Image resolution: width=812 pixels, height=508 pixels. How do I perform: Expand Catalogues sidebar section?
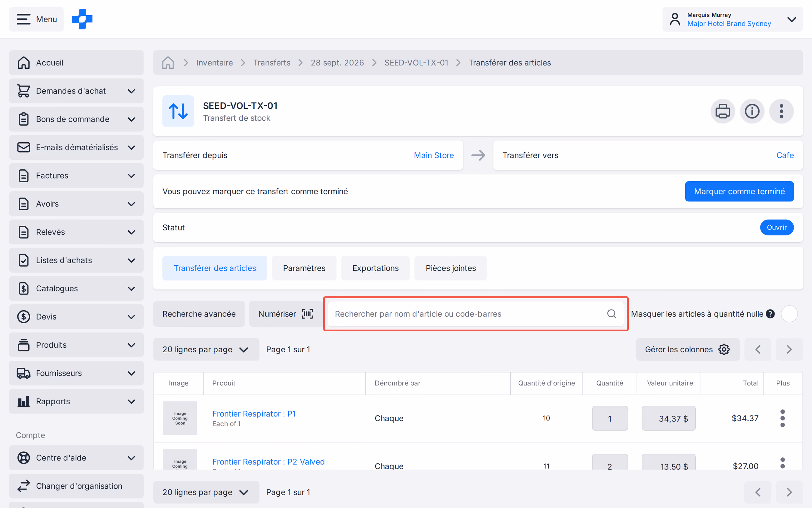pyautogui.click(x=76, y=289)
